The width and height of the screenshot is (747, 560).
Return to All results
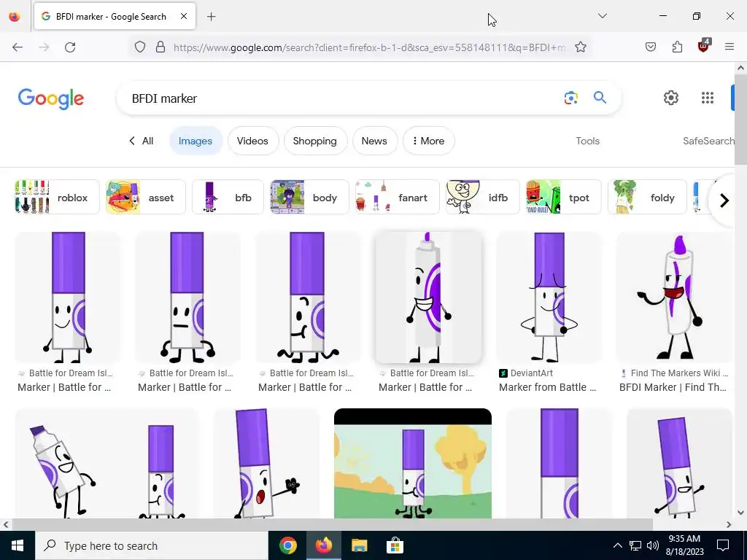(141, 141)
